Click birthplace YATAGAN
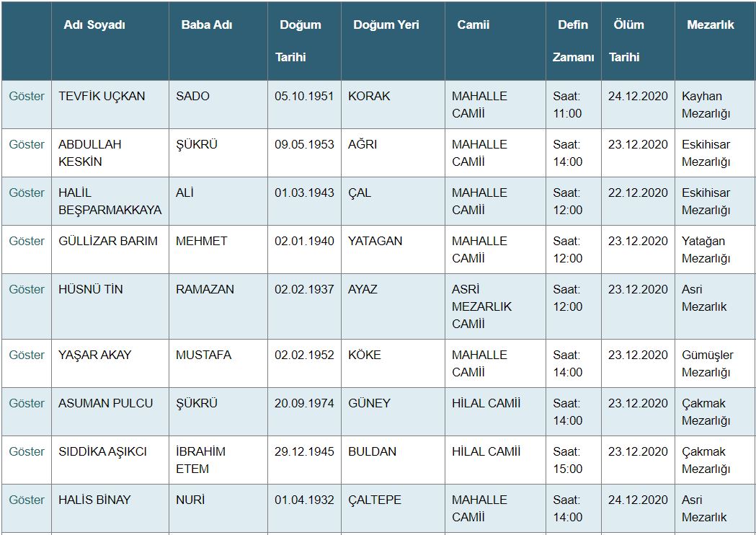756x535 pixels. click(x=375, y=241)
